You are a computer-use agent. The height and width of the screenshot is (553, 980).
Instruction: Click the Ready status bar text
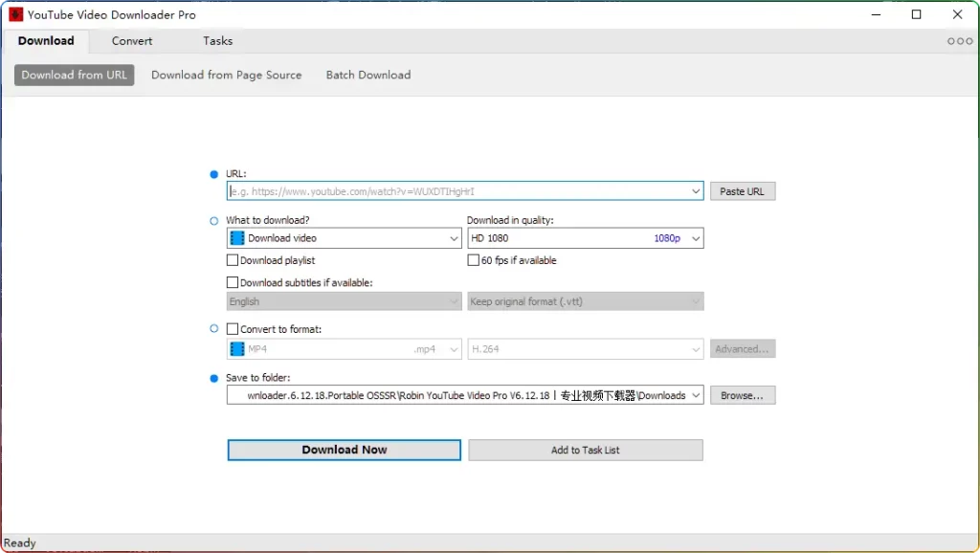pyautogui.click(x=20, y=543)
